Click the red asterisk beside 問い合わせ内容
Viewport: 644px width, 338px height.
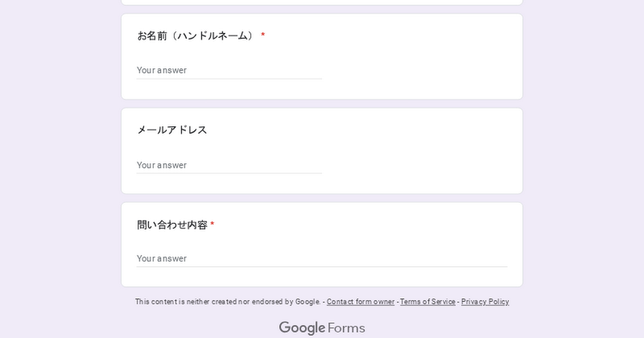[213, 225]
